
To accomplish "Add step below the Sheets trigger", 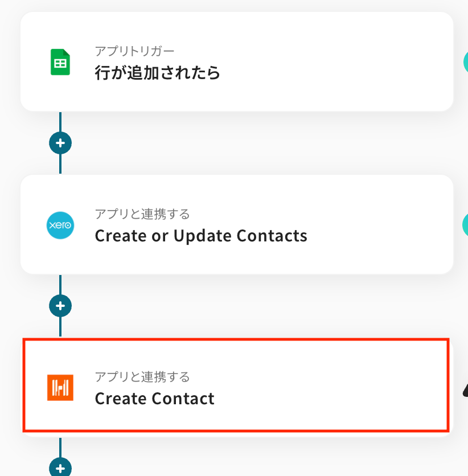I will point(60,143).
